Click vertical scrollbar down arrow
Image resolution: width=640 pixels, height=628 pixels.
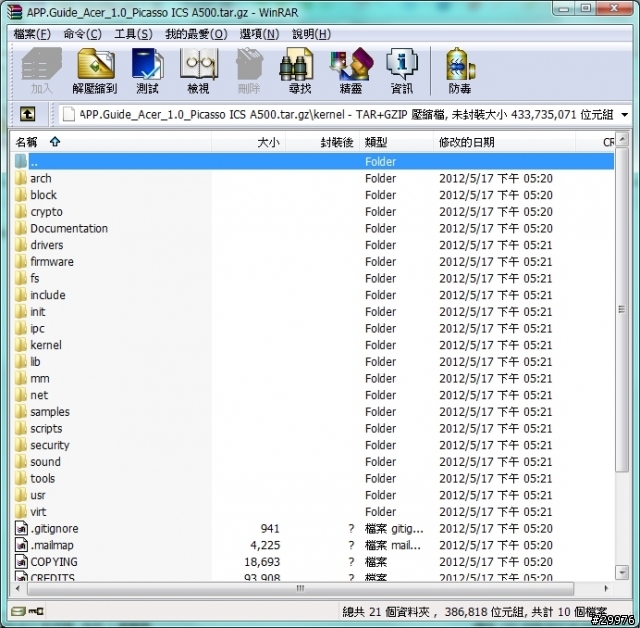pyautogui.click(x=622, y=572)
